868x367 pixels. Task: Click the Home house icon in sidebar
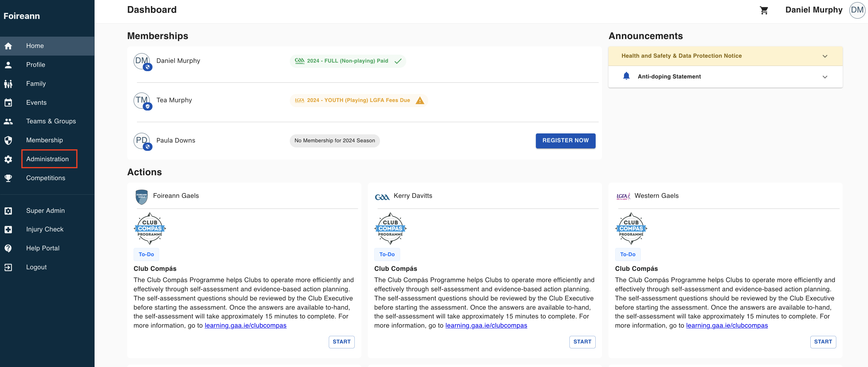9,46
